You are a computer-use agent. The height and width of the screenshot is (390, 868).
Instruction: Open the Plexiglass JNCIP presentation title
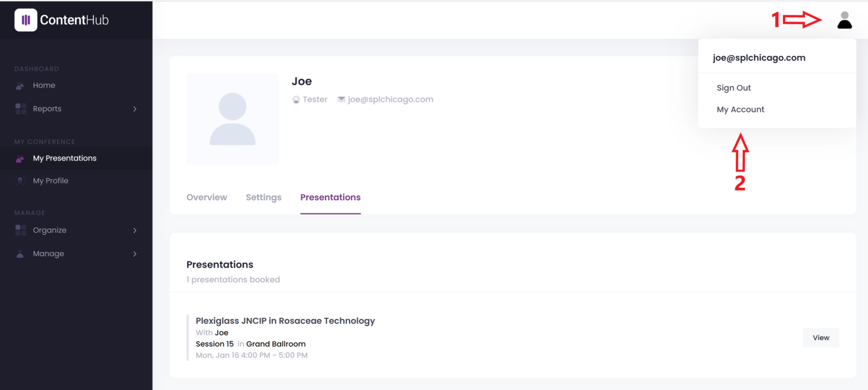click(285, 321)
